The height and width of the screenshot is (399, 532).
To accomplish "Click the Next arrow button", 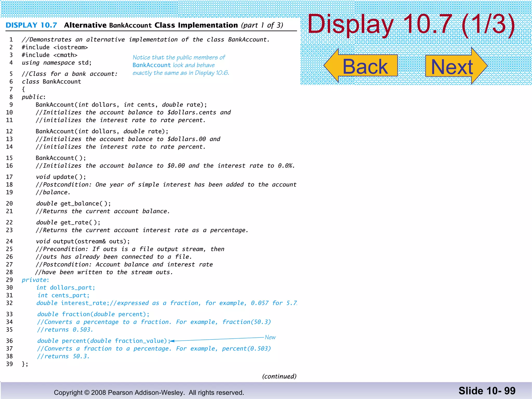I will [456, 66].
